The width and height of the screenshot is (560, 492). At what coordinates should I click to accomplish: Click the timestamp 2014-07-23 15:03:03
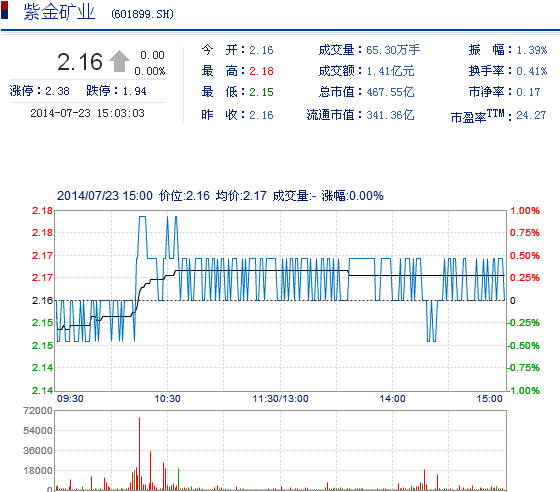coord(88,113)
